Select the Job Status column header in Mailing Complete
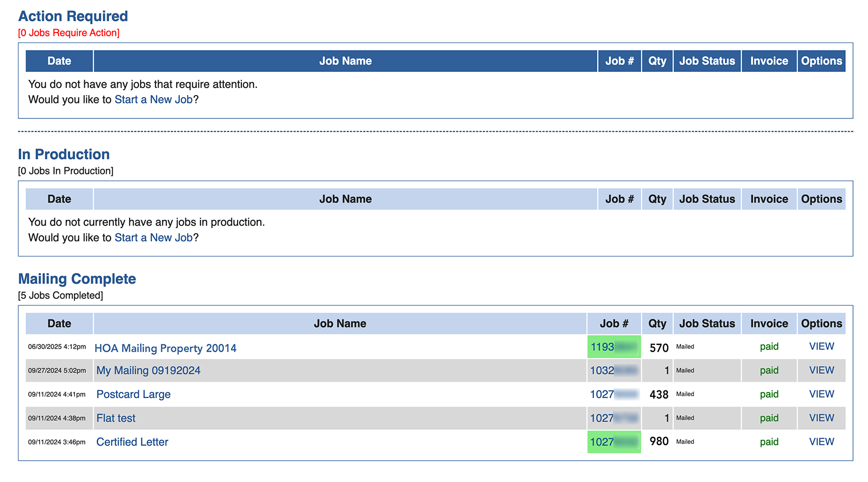The image size is (868, 482). [707, 323]
